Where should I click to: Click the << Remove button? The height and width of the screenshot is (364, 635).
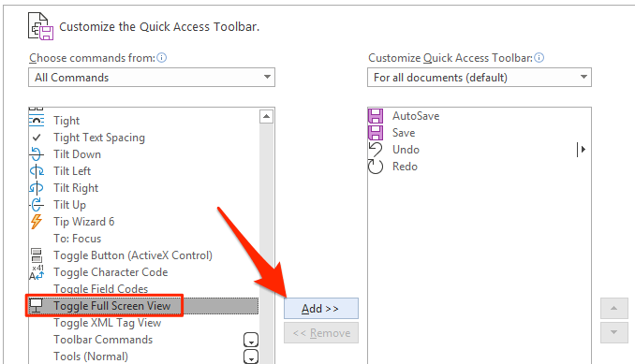[x=320, y=333]
